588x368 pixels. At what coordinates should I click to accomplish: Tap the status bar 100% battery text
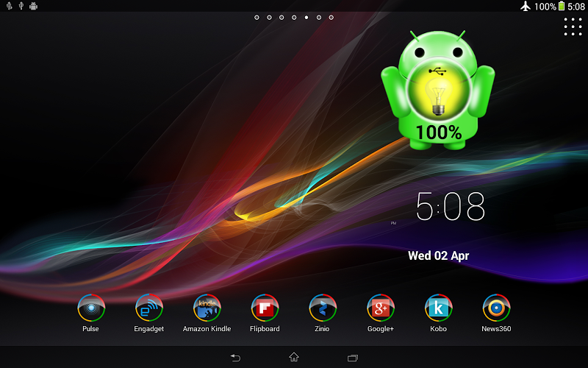click(545, 7)
